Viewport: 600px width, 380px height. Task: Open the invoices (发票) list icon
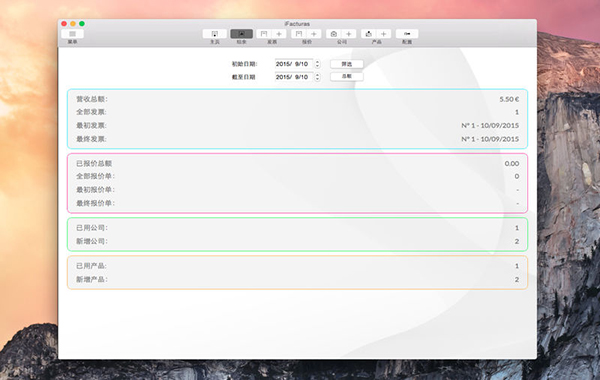pos(264,34)
